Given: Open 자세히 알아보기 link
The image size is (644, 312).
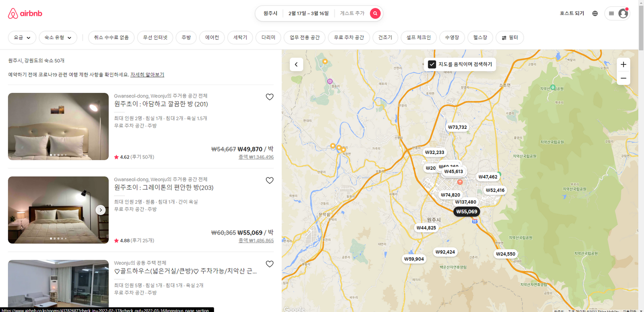Looking at the screenshot, I should pos(147,74).
